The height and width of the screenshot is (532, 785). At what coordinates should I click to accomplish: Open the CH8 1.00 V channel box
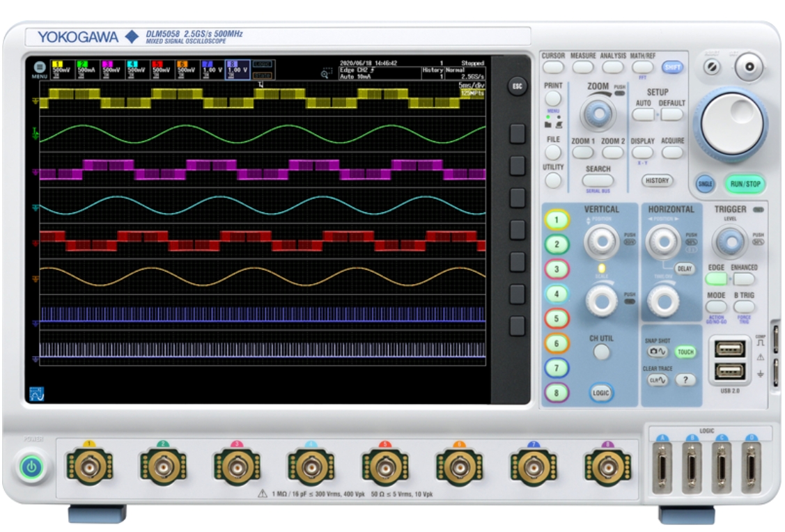237,69
